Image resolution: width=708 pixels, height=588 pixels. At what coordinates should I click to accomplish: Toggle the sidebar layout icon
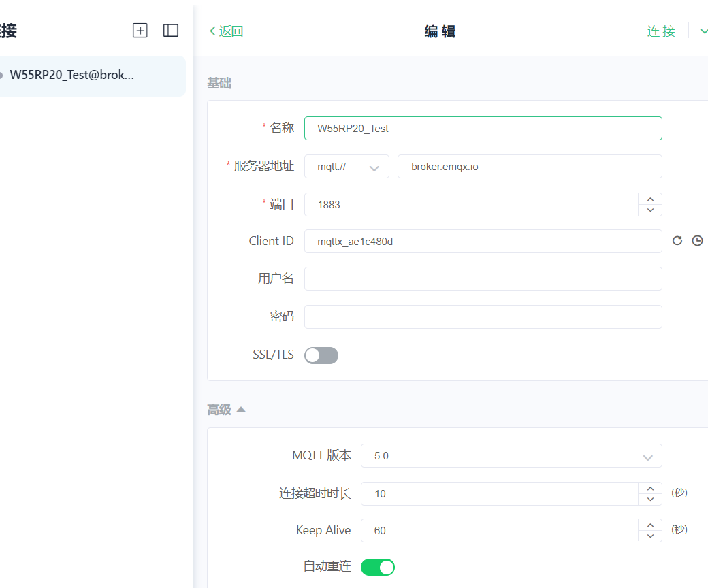[171, 31]
